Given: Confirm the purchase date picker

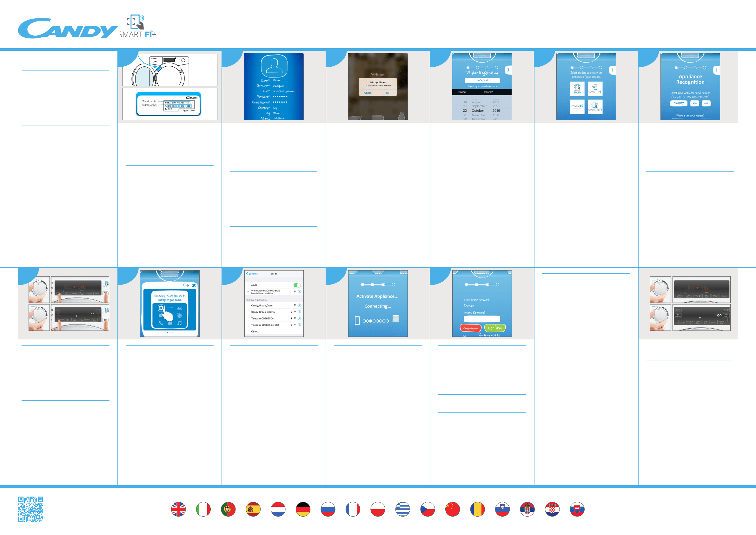Looking at the screenshot, I should tap(489, 92).
